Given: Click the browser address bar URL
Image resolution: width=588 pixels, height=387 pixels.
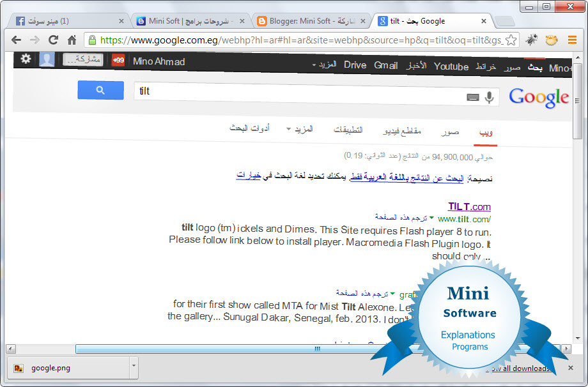Looking at the screenshot, I should [302, 40].
